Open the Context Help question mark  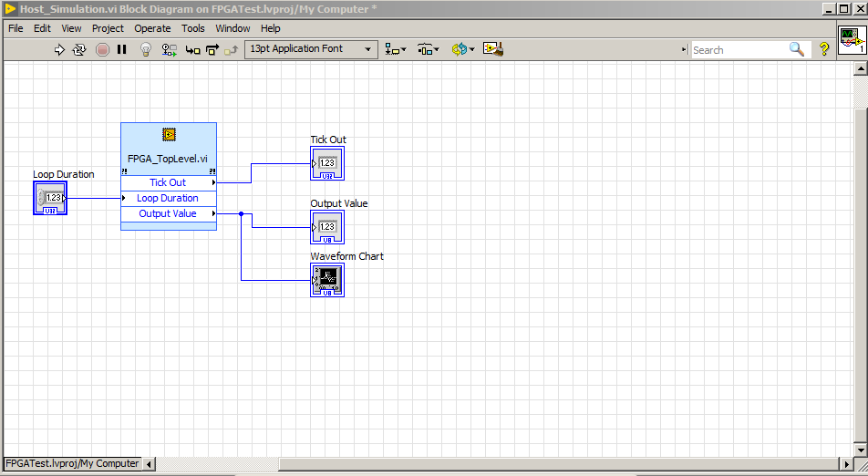(x=824, y=49)
